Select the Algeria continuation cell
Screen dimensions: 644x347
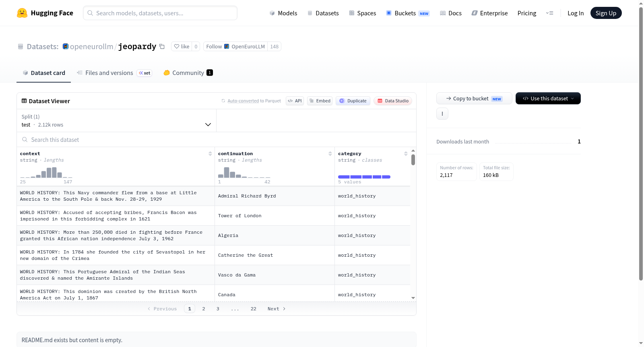tap(275, 235)
